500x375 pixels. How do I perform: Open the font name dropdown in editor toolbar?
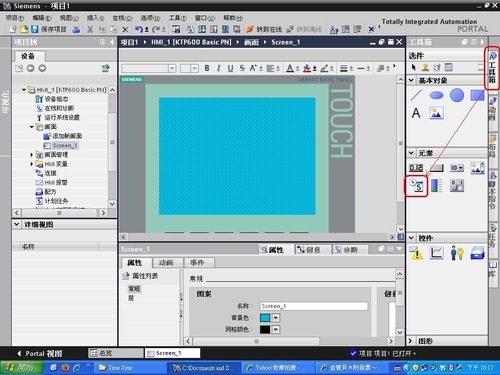tap(172, 68)
